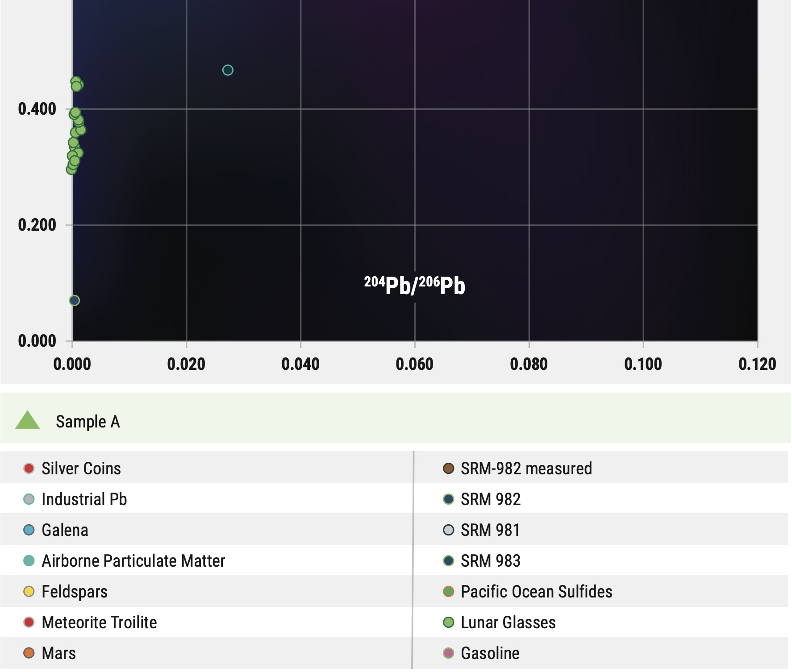Click the SRM-982 measured legend marker
792x672 pixels.
pyautogui.click(x=448, y=469)
